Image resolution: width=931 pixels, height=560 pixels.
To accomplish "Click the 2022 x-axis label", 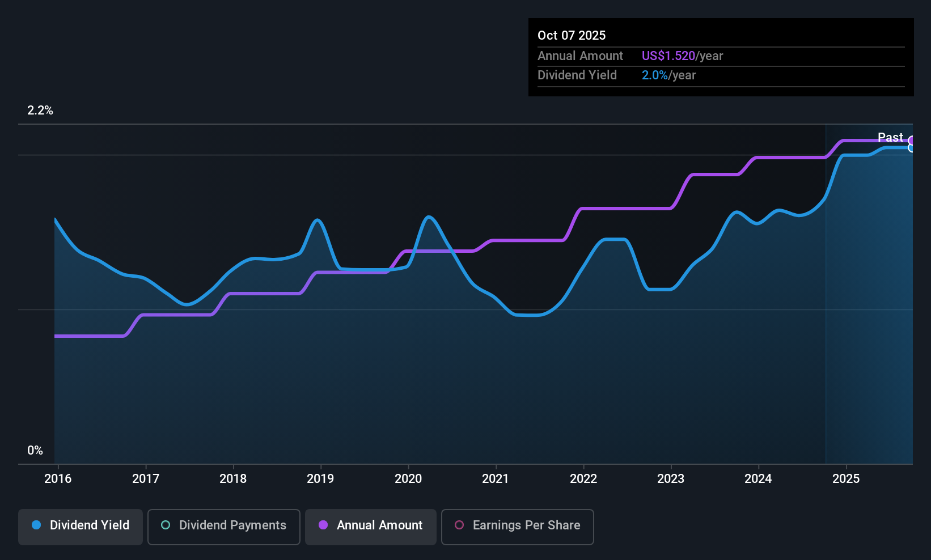I will coord(583,478).
